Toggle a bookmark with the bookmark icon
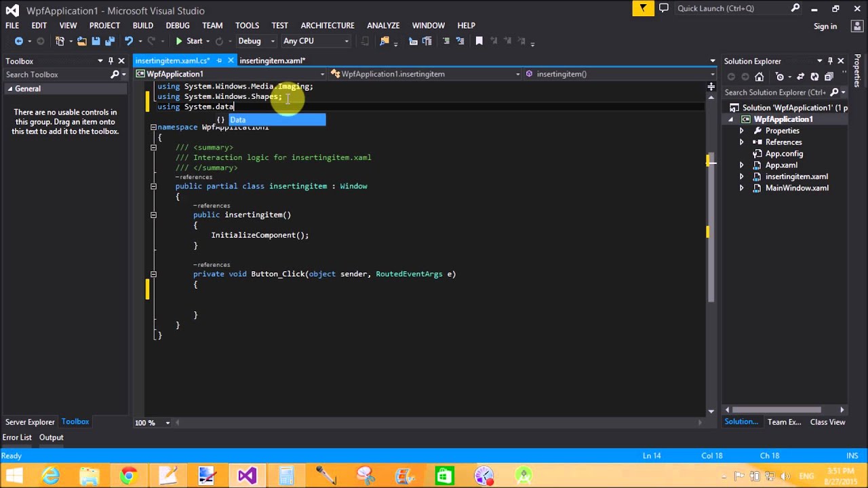This screenshot has width=868, height=488. (479, 41)
